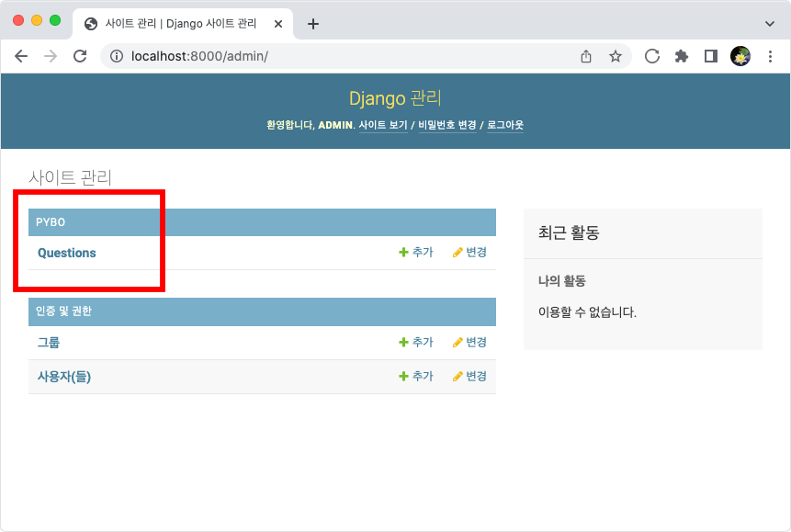
Task: Click the circular-arrow extension icon
Action: click(x=652, y=56)
